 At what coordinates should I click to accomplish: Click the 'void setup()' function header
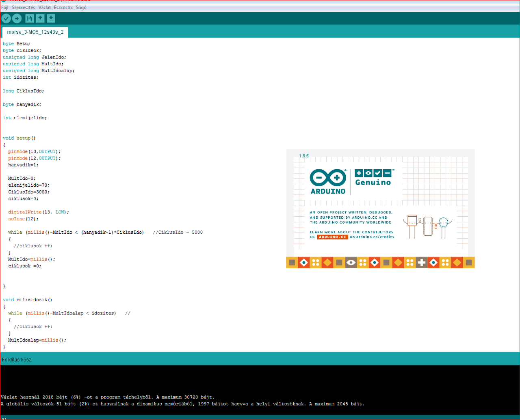tap(19, 138)
